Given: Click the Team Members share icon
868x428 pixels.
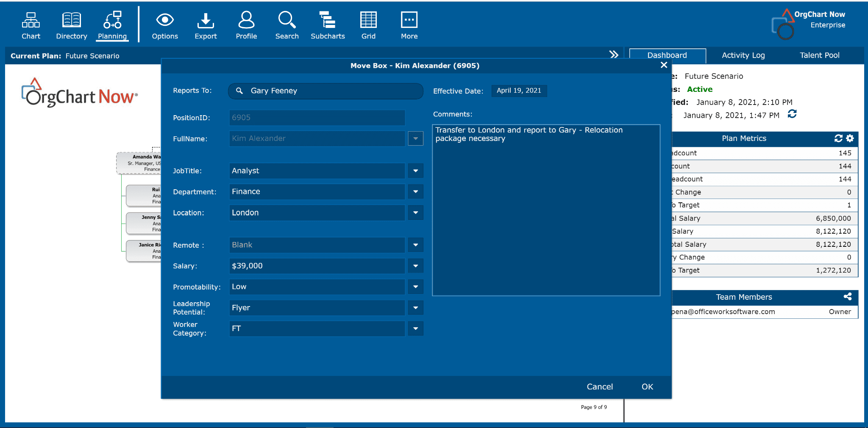Looking at the screenshot, I should 847,297.
